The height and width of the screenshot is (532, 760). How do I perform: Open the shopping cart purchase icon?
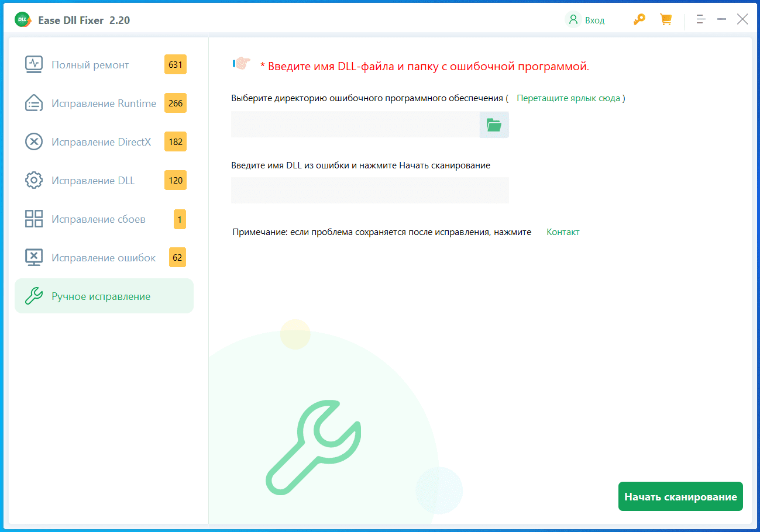coord(666,20)
